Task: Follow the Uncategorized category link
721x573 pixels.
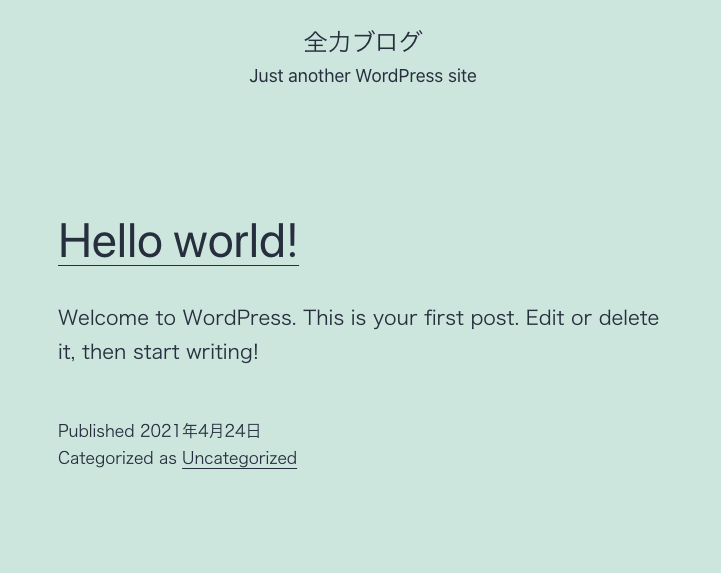Action: pos(240,458)
